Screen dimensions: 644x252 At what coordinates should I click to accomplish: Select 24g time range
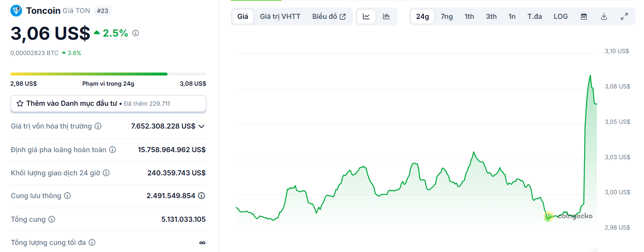(x=423, y=17)
